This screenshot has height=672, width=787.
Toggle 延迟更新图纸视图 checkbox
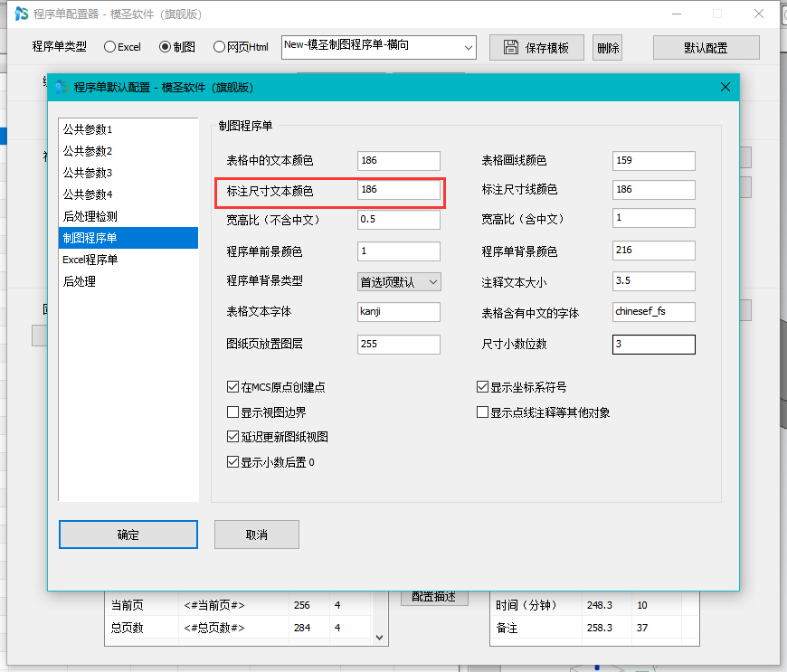click(232, 437)
